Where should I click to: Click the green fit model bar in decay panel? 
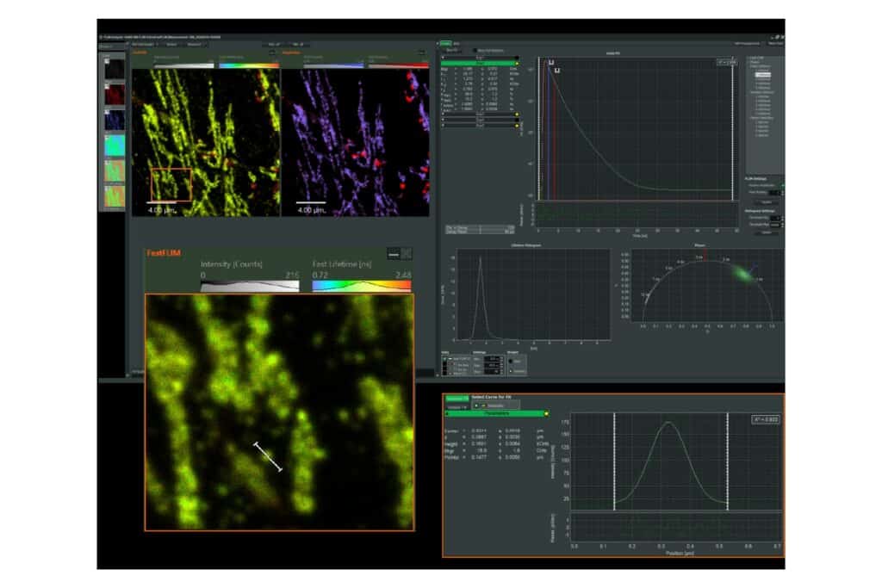click(478, 64)
